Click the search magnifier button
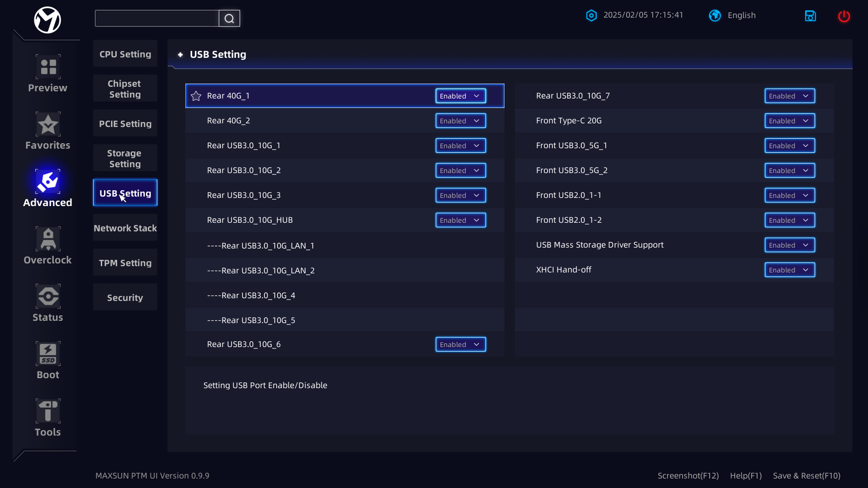The height and width of the screenshot is (488, 868). [229, 19]
